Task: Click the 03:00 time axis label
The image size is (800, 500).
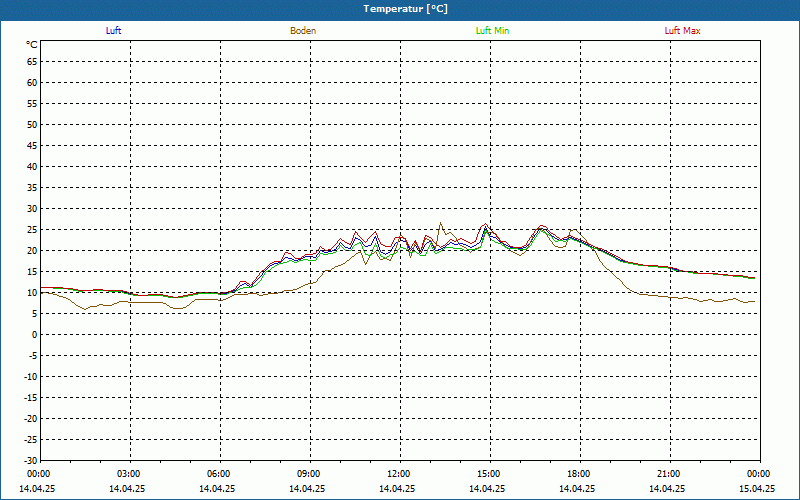Action: pyautogui.click(x=128, y=474)
